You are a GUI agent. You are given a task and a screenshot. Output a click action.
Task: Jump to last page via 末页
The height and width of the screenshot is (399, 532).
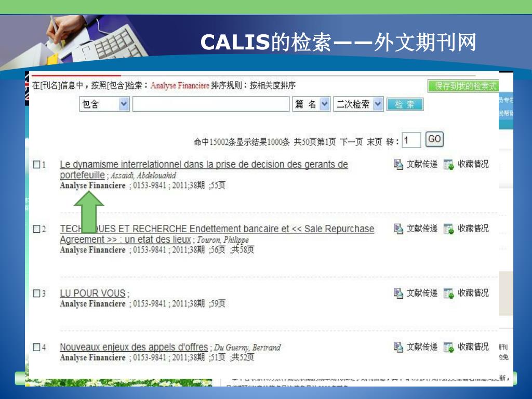[374, 141]
